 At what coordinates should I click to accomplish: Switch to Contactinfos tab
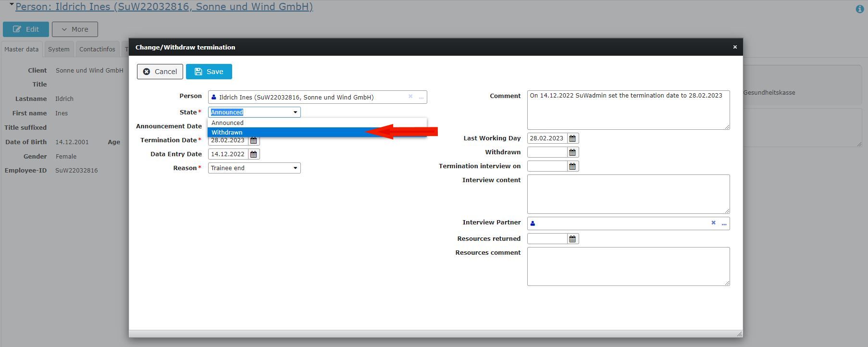tap(97, 49)
